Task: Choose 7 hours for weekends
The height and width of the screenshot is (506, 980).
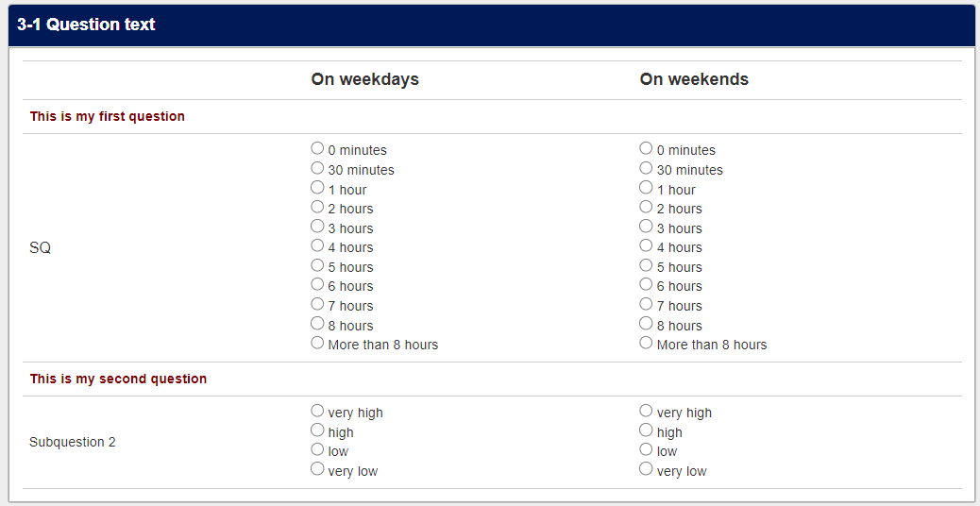Action: click(646, 304)
